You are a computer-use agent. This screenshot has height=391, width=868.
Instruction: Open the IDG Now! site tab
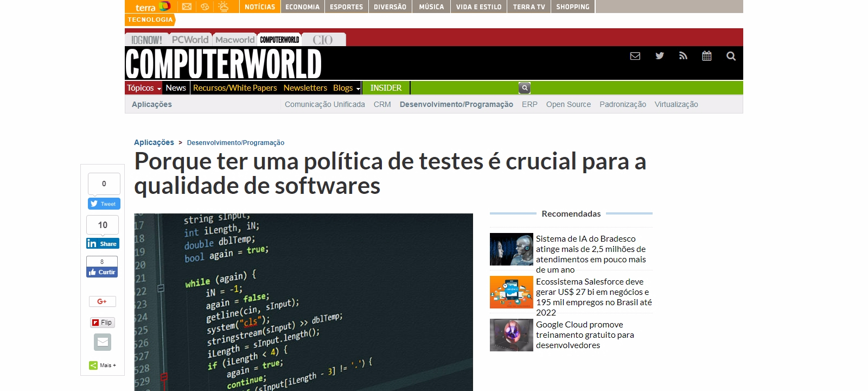click(146, 40)
